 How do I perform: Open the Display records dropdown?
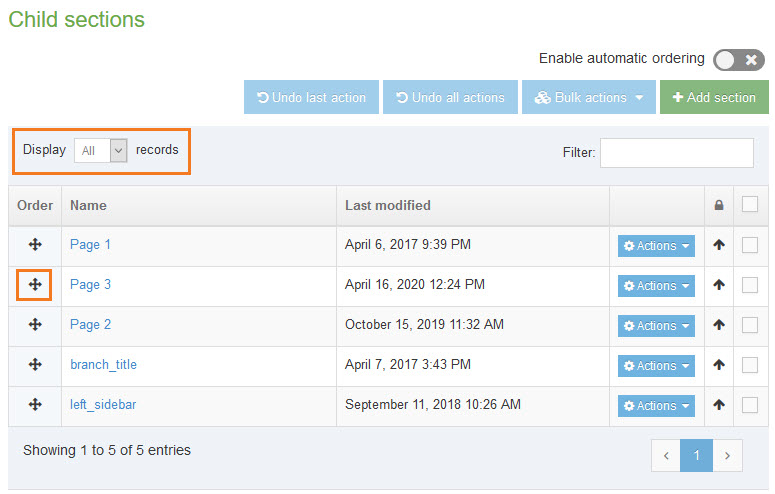coord(101,150)
